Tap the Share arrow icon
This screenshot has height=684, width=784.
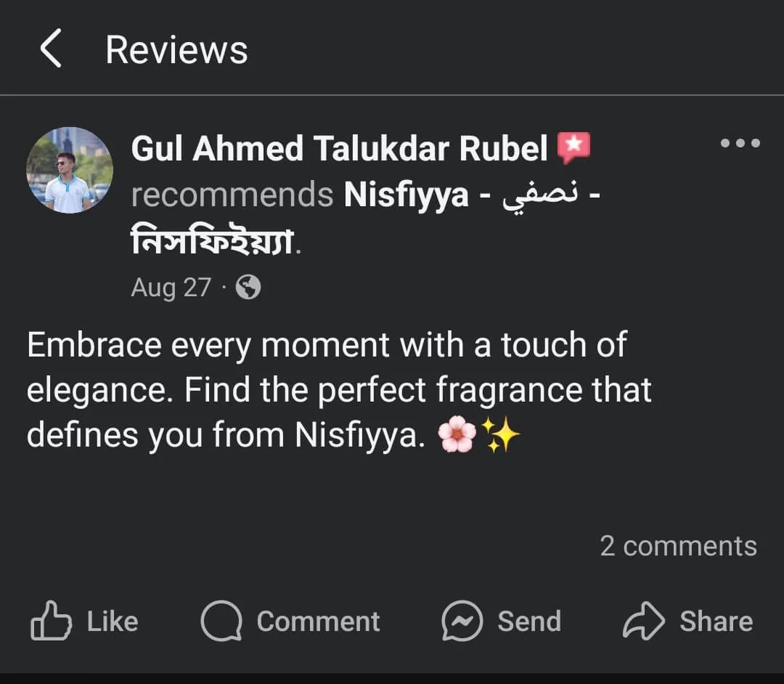(643, 622)
